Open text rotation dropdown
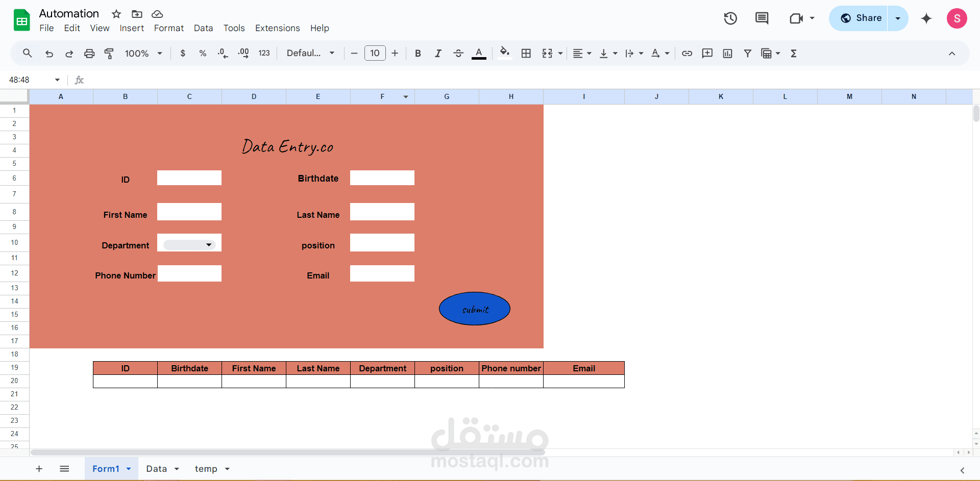 [660, 54]
